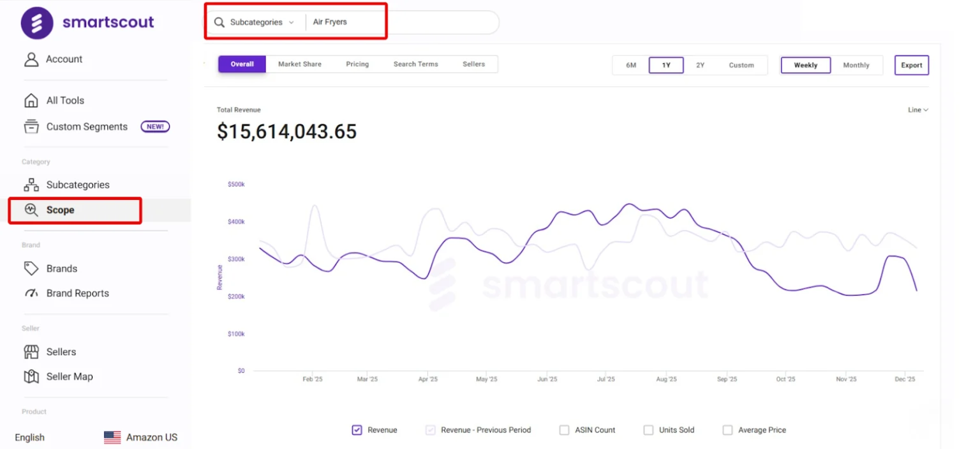Enable the ASIN Count checkbox
The height and width of the screenshot is (449, 980).
click(564, 430)
